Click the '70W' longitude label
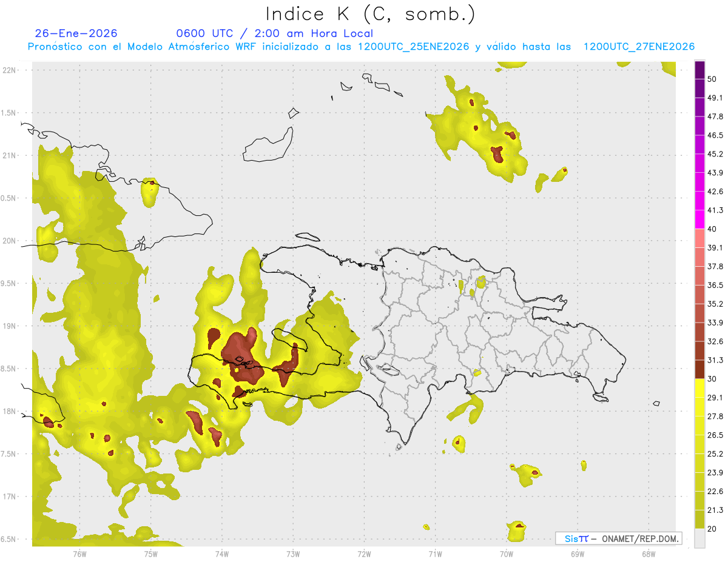728x562 pixels. (x=507, y=554)
